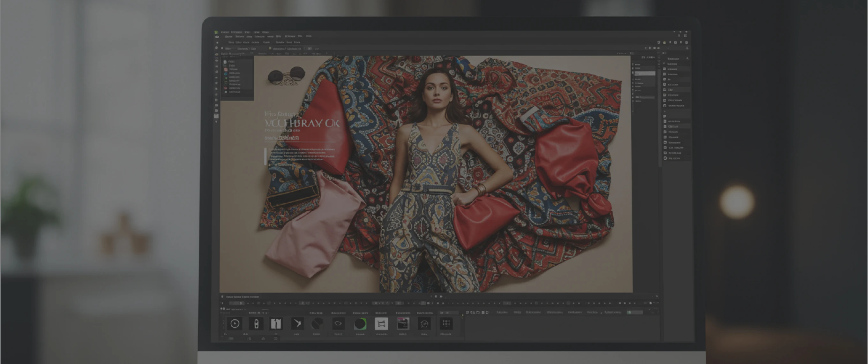Pick the lasso outline preset thumbnail
This screenshot has width=868, height=364.
(338, 324)
